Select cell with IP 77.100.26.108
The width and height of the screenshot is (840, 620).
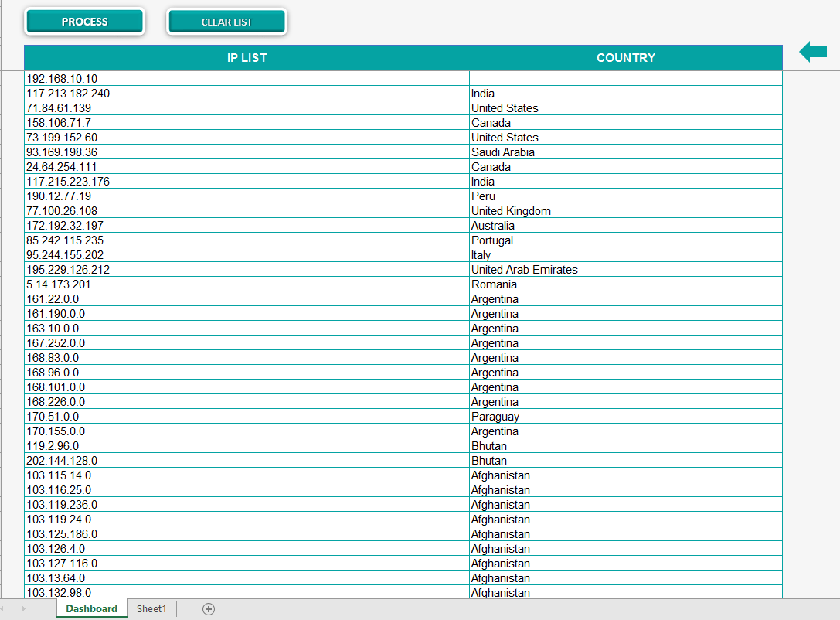247,211
